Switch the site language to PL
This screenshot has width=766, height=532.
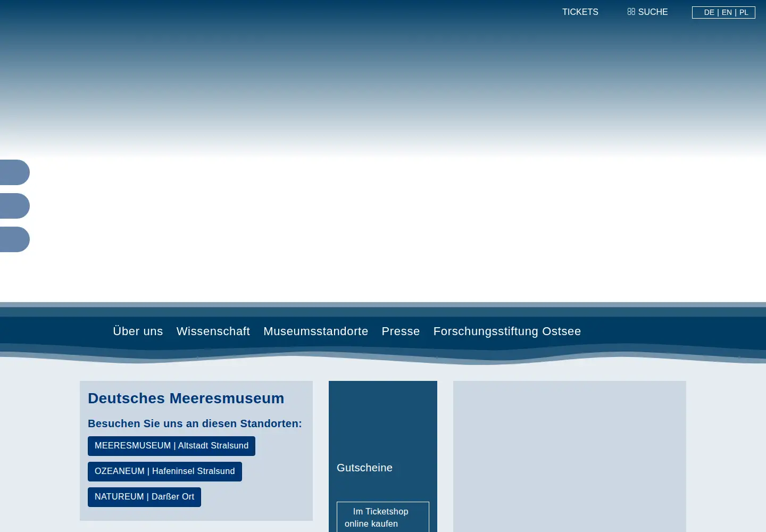click(744, 12)
